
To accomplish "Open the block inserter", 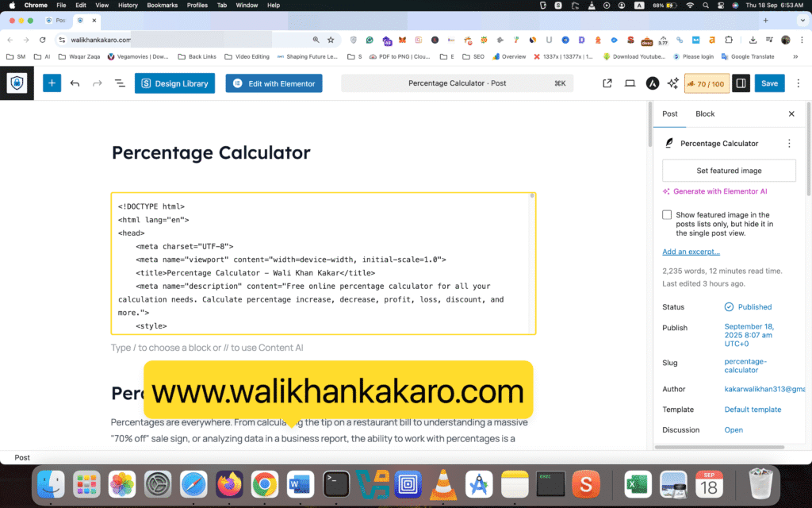I will (x=52, y=83).
